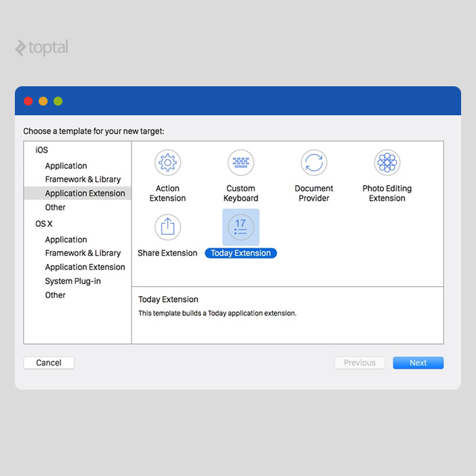Click the Custom Keyboard label text
476x476 pixels.
coord(241,193)
